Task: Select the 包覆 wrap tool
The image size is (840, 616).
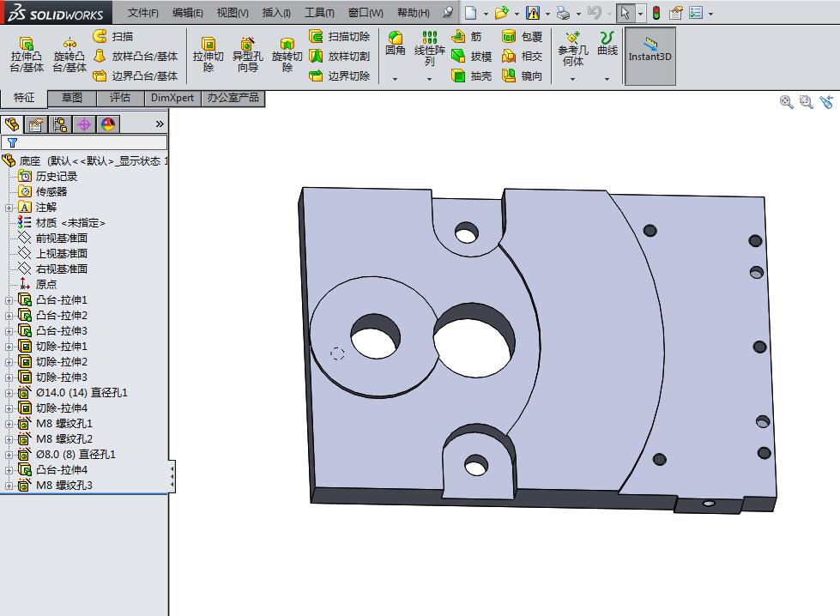Action: tap(523, 36)
